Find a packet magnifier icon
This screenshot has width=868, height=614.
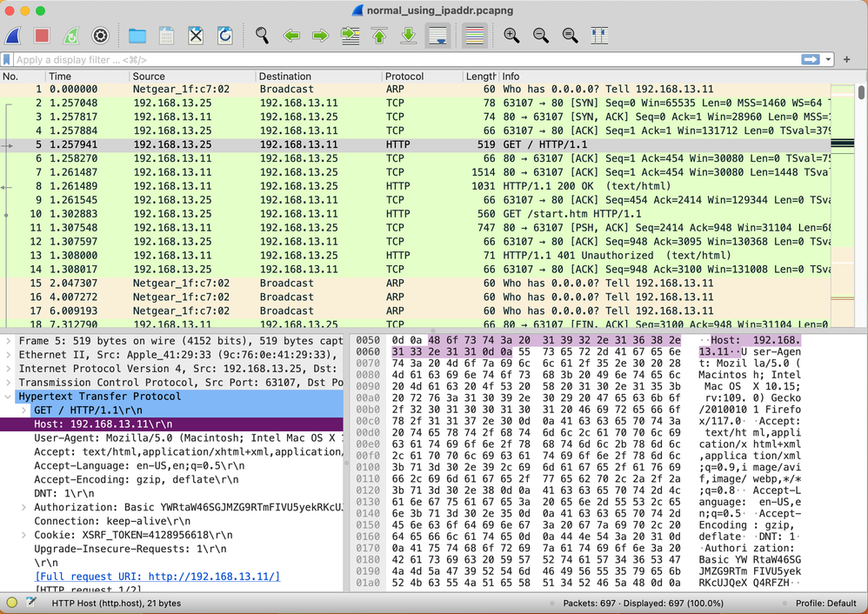click(263, 36)
